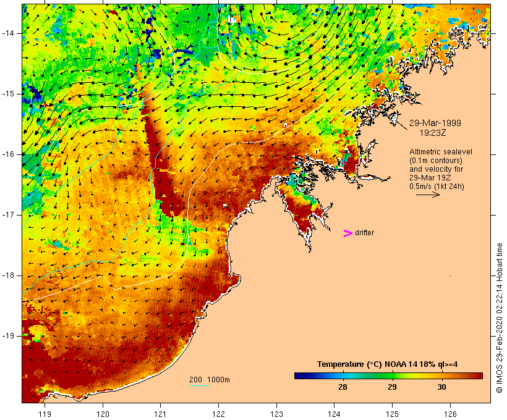The height and width of the screenshot is (420, 507).
Task: Click the '121' longitude label
Action: 160,414
